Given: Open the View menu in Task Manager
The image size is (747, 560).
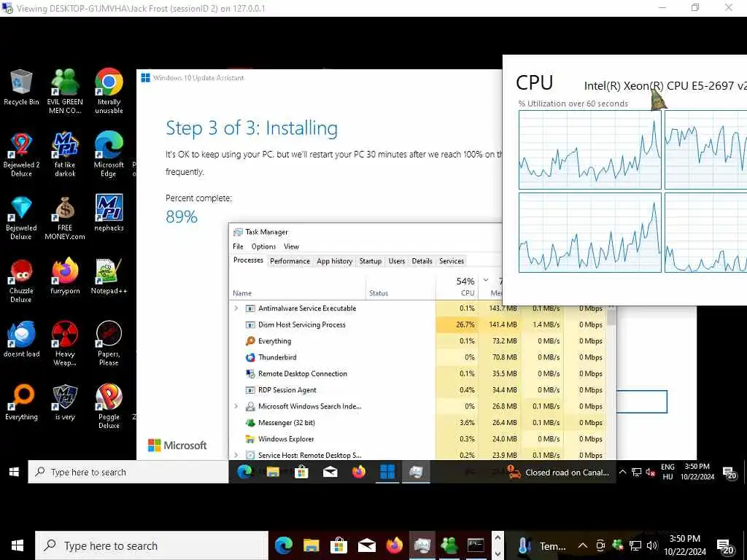Looking at the screenshot, I should point(291,246).
